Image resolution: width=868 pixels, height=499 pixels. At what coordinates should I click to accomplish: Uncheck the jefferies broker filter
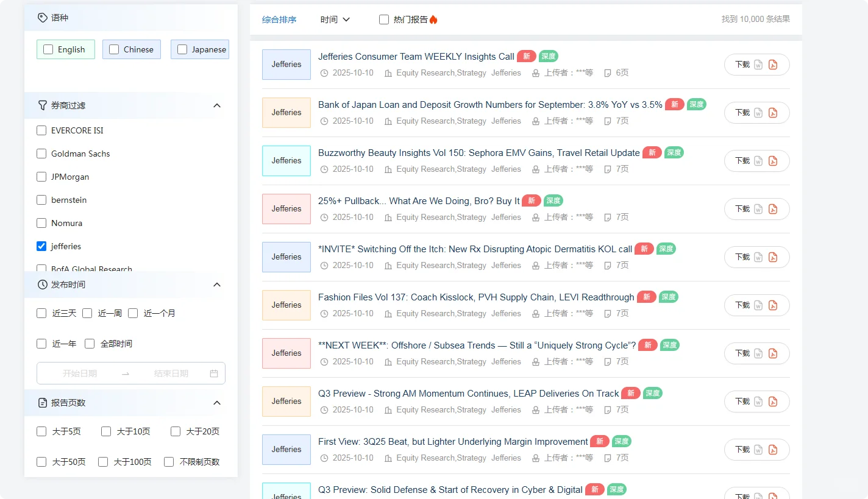41,246
